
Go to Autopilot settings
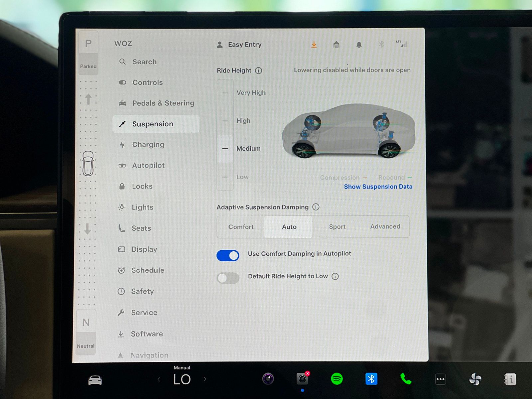tap(148, 166)
